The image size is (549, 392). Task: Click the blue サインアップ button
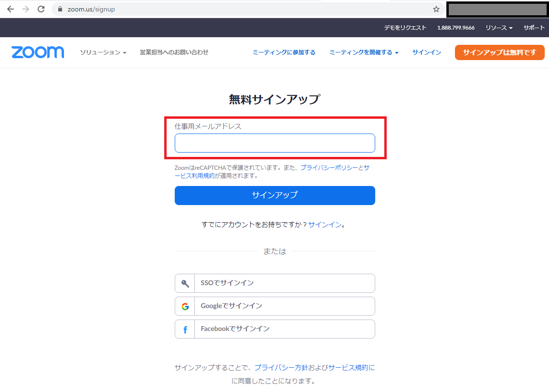(x=275, y=195)
